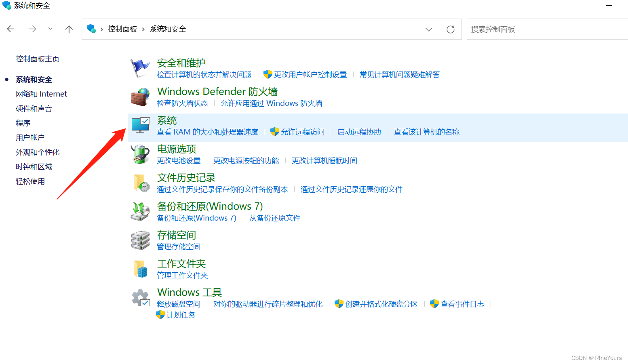Select 程序 in the sidebar

click(x=23, y=123)
